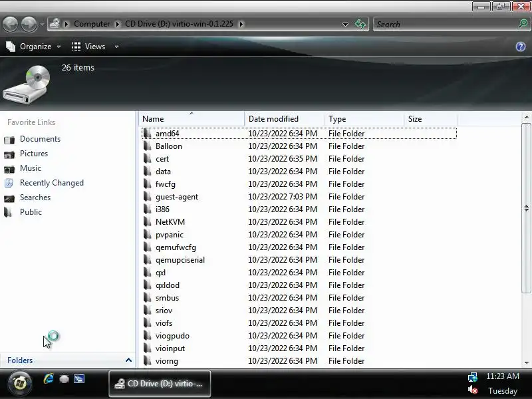Click the viorng folder name

(x=167, y=361)
